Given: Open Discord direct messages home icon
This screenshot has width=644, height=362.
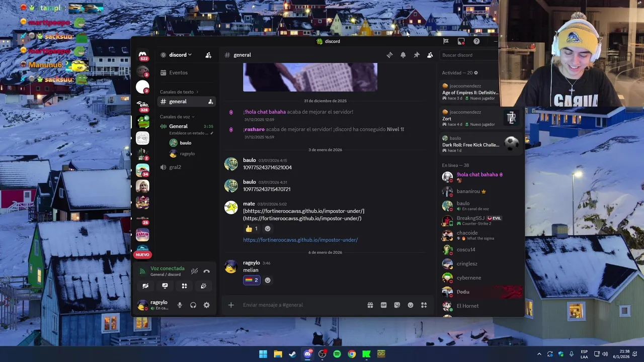Looking at the screenshot, I should pos(142,54).
